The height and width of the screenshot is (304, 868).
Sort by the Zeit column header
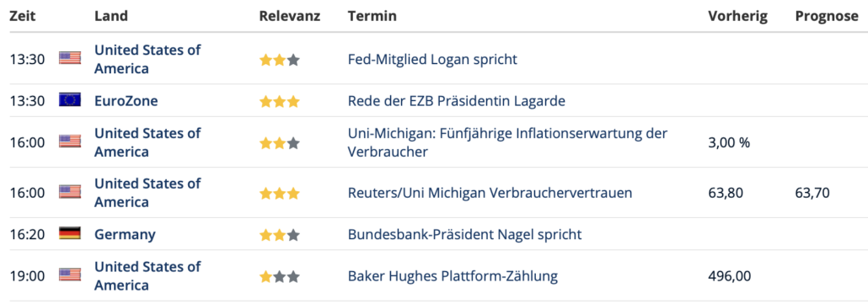(23, 17)
